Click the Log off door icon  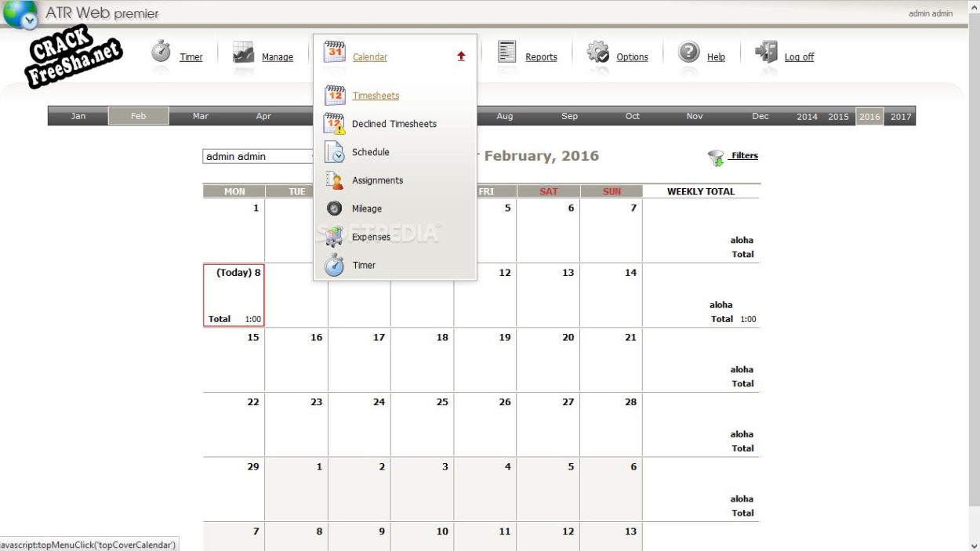click(x=765, y=52)
